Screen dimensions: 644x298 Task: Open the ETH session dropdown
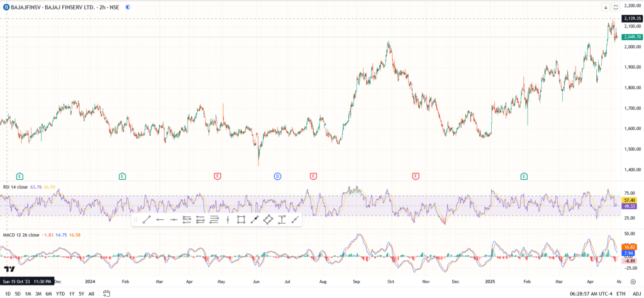tap(621, 293)
